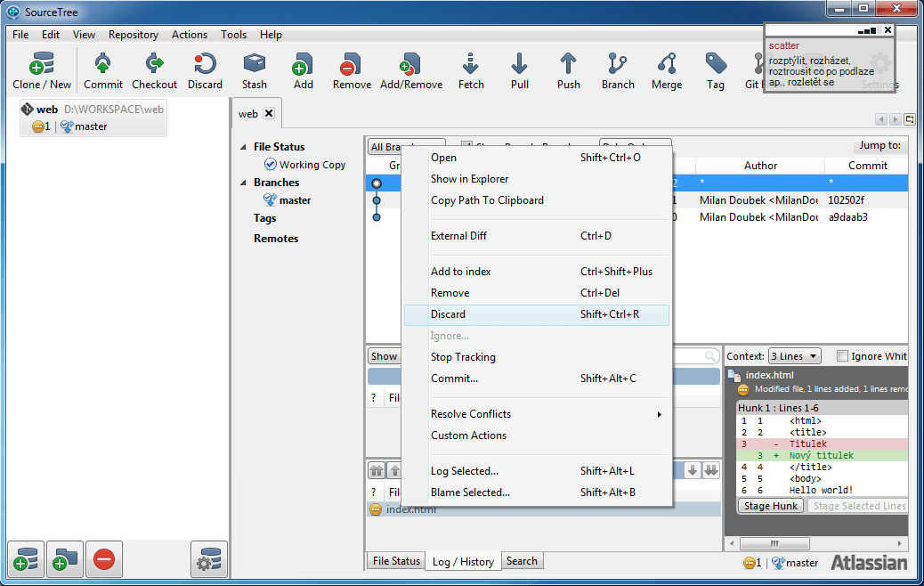Choose 'Custom Actions' in context menu
Viewport: 924px width, 586px height.
[537, 435]
